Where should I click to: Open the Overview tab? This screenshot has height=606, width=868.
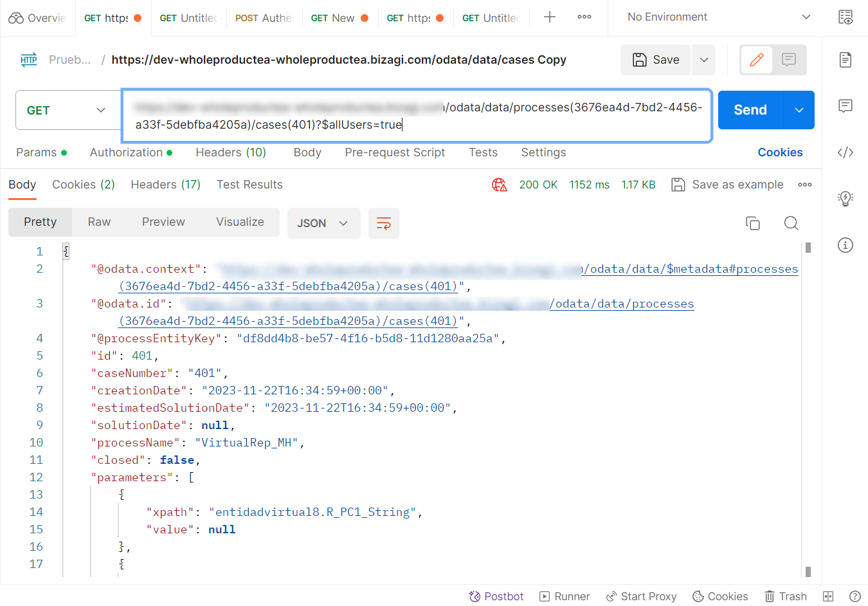(37, 18)
